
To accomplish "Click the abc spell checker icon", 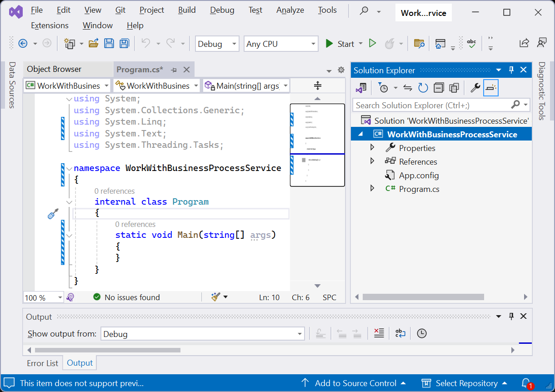I will click(472, 44).
